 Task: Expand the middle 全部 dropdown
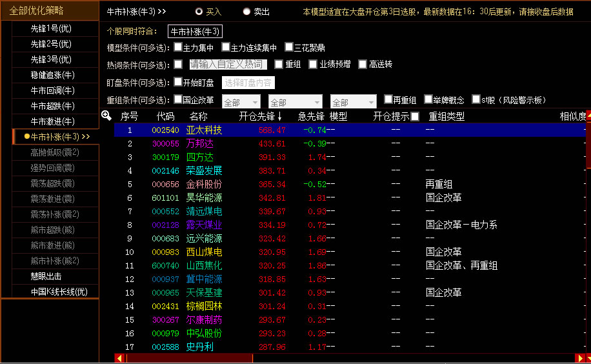click(x=295, y=102)
